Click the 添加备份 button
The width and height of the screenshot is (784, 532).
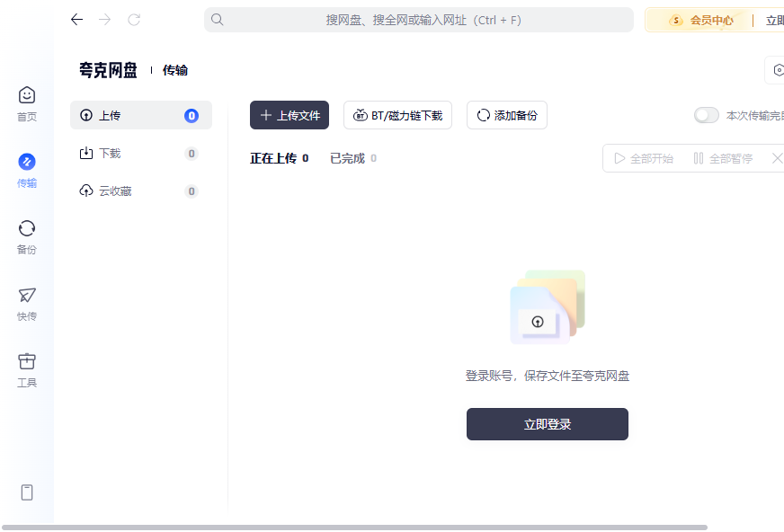[507, 115]
